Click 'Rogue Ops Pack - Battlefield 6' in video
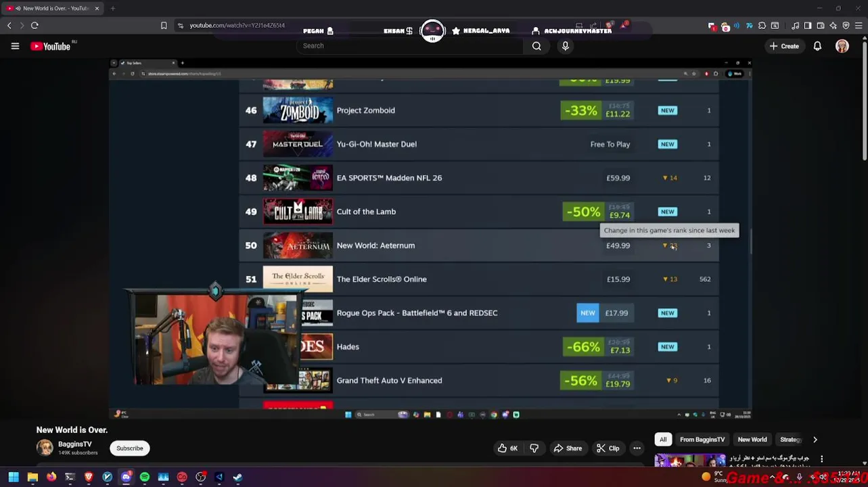 click(x=417, y=313)
